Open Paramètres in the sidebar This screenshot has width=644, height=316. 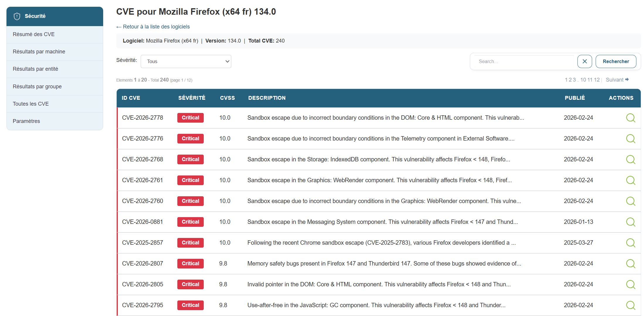tap(26, 121)
